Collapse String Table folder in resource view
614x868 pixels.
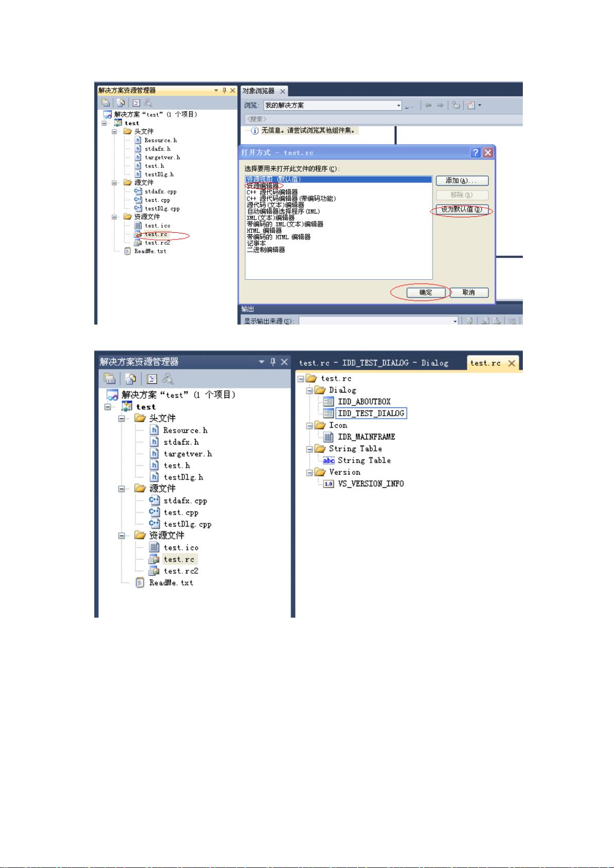click(x=309, y=449)
